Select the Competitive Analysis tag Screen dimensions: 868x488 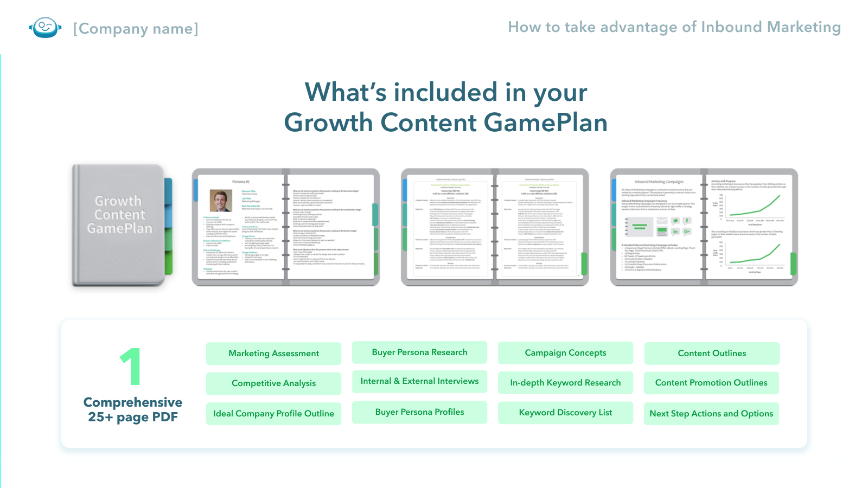(x=273, y=383)
